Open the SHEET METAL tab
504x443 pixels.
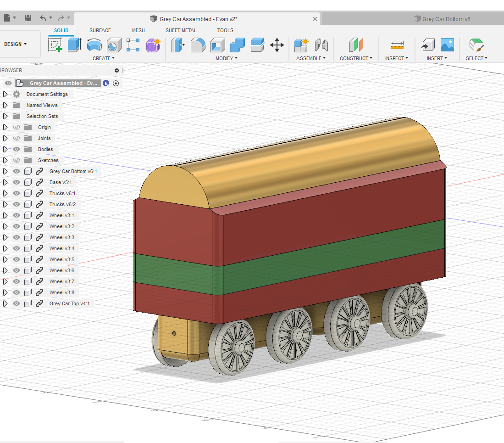181,30
